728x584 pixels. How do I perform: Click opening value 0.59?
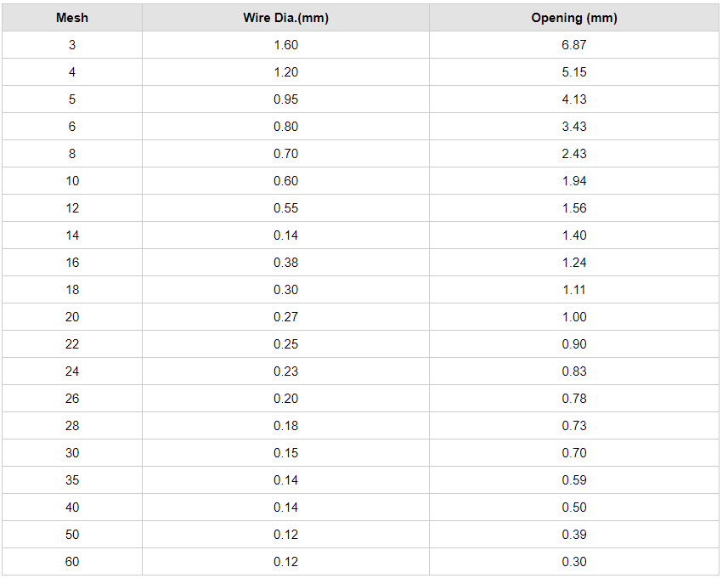pyautogui.click(x=574, y=480)
